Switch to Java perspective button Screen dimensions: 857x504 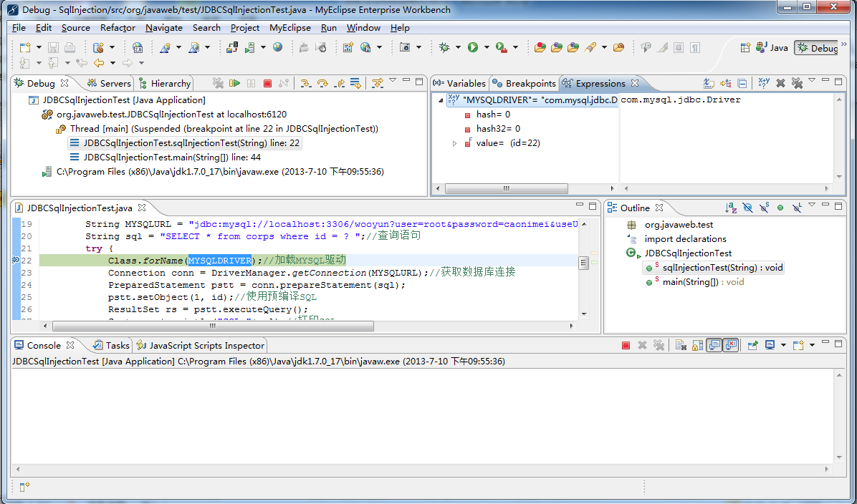pyautogui.click(x=772, y=47)
